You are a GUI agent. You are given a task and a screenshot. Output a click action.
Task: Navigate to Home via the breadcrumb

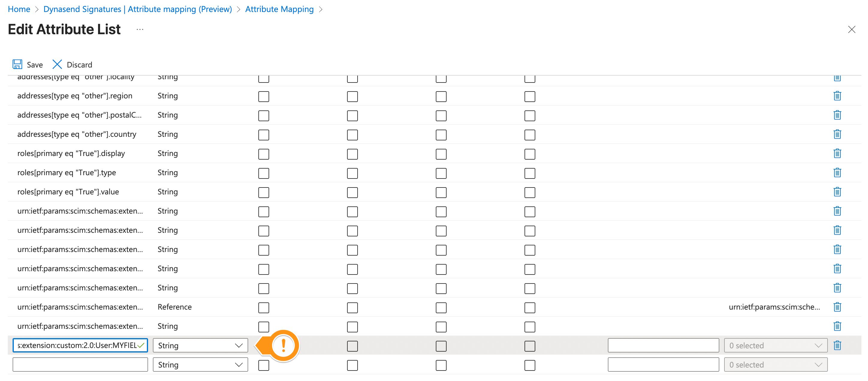pos(19,9)
